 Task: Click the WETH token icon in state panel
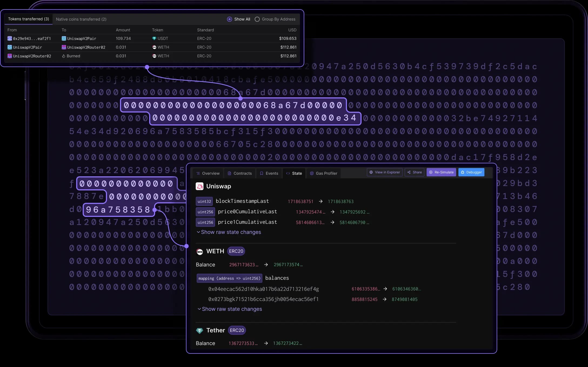(x=199, y=252)
